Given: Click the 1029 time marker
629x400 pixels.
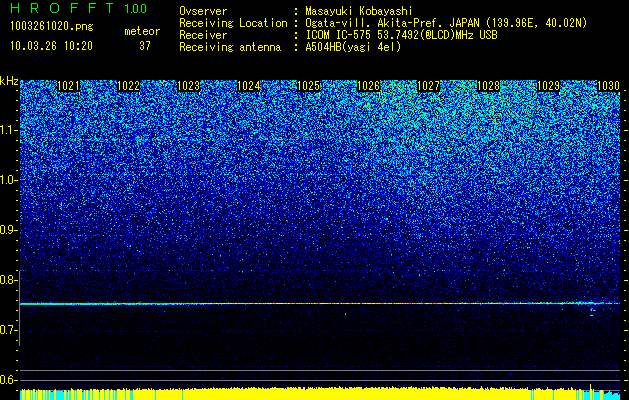Looking at the screenshot, I should tap(548, 86).
